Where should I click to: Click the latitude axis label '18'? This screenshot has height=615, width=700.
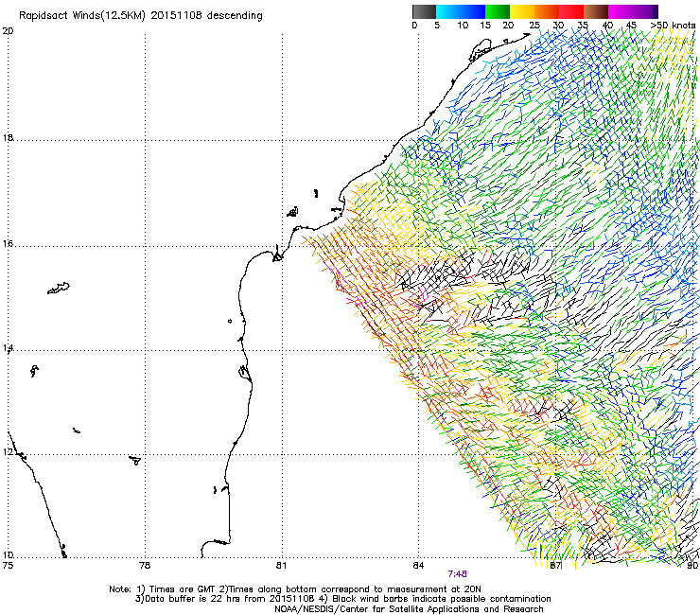pos(8,137)
